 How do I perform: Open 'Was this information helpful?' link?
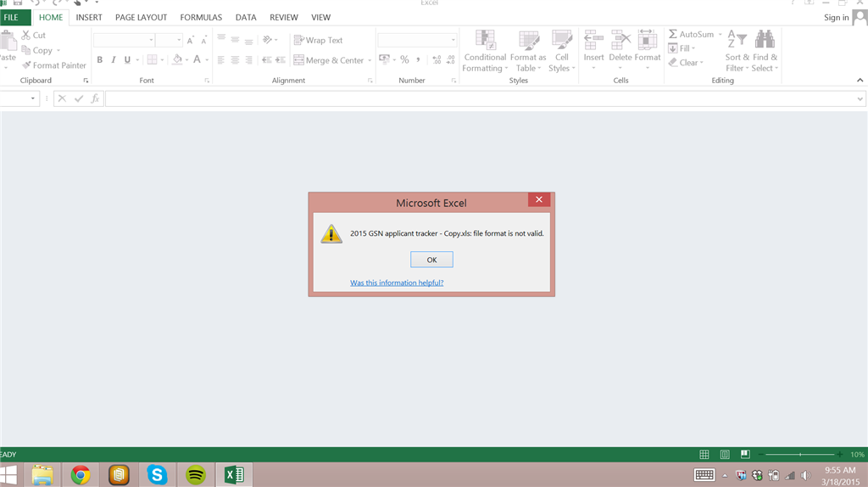(x=397, y=283)
